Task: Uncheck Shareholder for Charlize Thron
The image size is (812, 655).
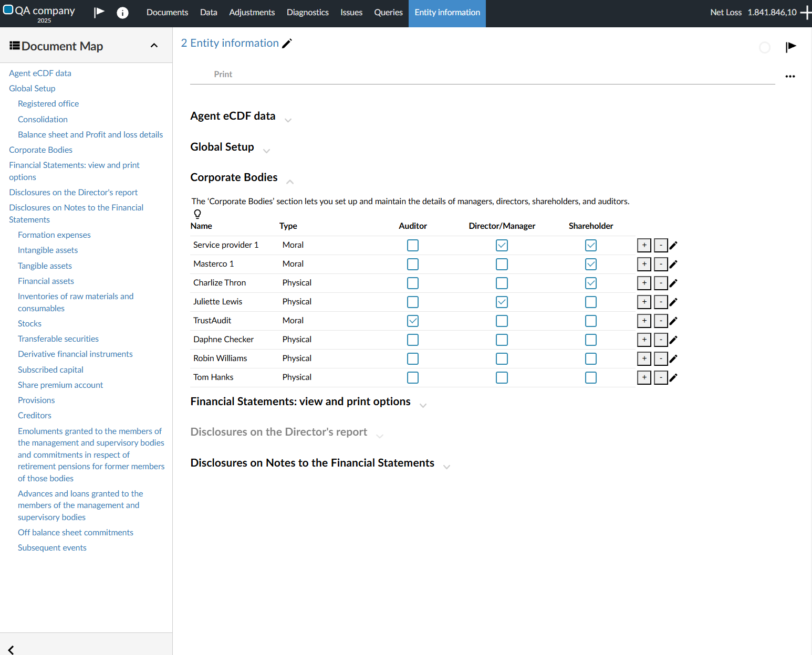Action: point(591,283)
